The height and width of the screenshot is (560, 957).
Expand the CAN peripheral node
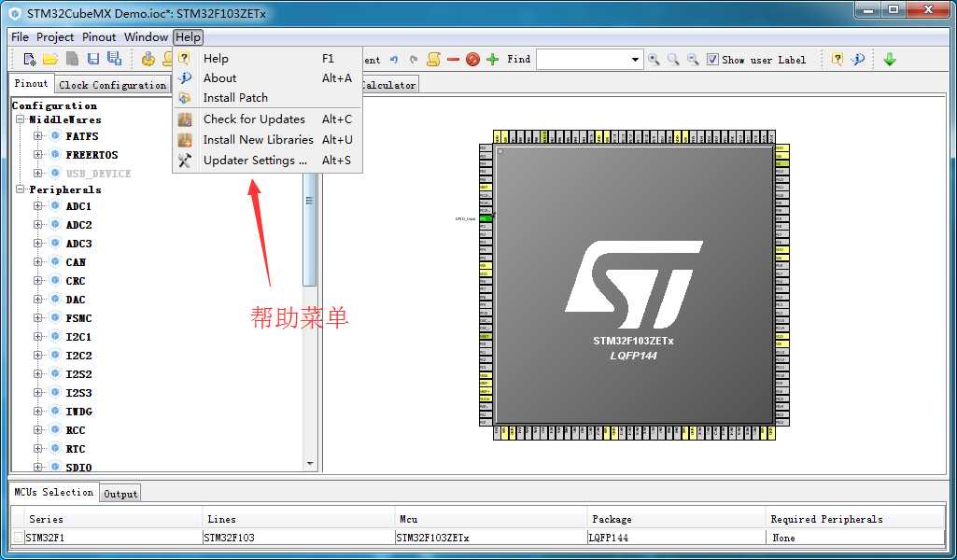click(x=38, y=261)
